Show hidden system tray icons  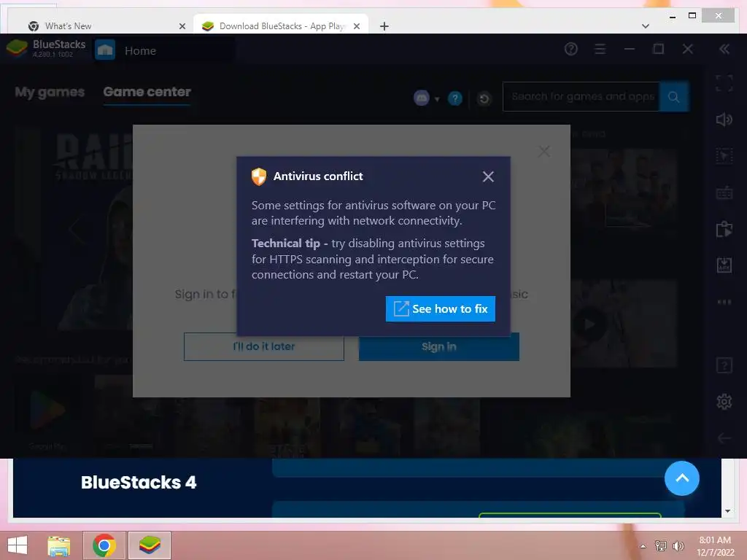tap(643, 546)
